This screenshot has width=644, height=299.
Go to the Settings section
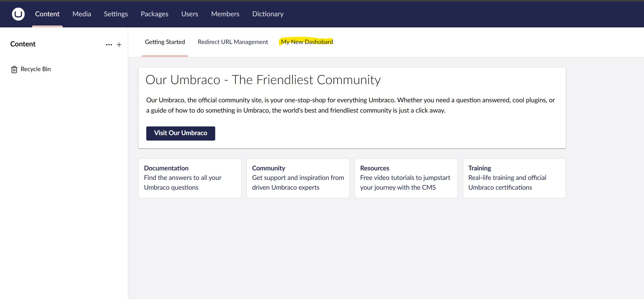[116, 14]
